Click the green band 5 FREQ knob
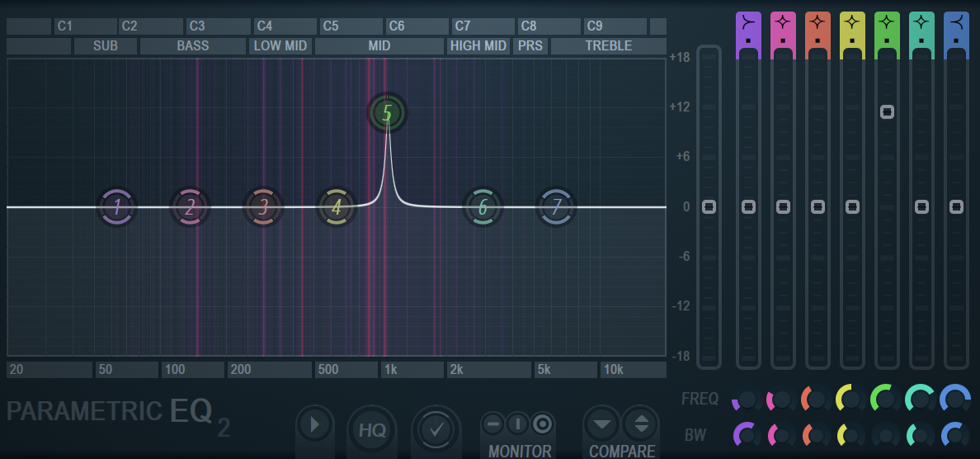980x459 pixels. tap(886, 400)
